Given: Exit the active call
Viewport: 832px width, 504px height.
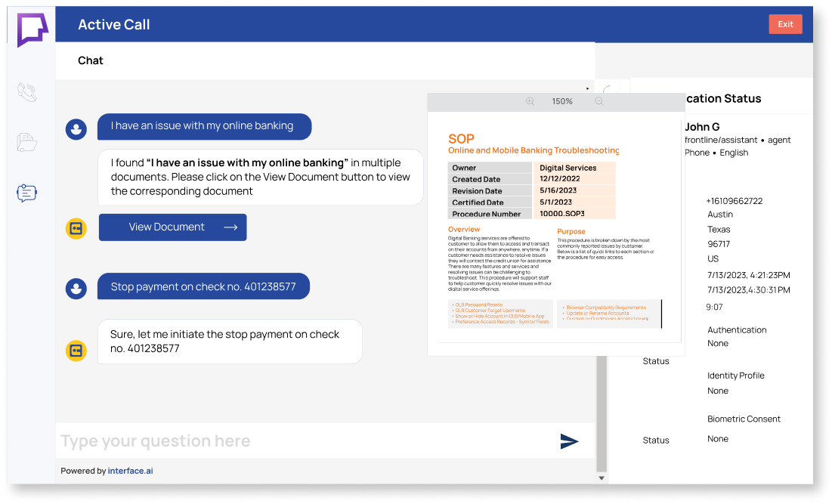Looking at the screenshot, I should (785, 24).
